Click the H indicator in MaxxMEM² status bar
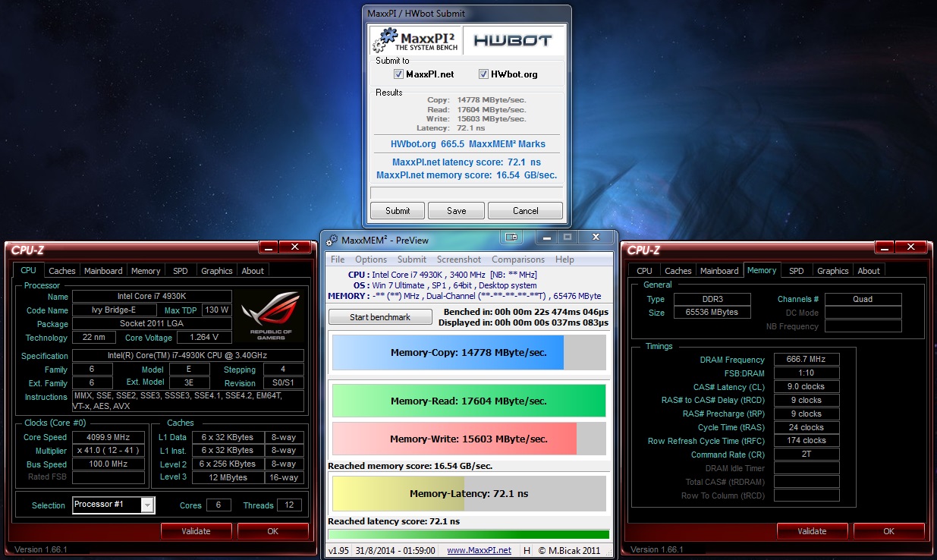 pos(527,550)
